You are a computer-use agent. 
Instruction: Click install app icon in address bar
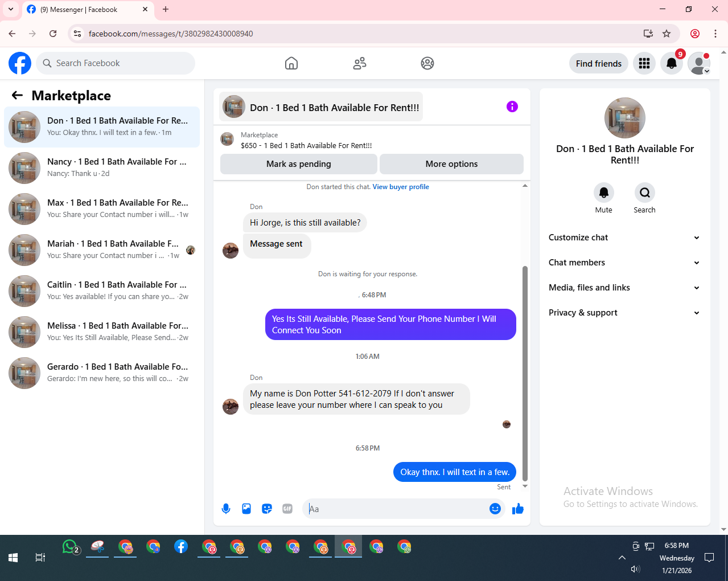tap(648, 34)
